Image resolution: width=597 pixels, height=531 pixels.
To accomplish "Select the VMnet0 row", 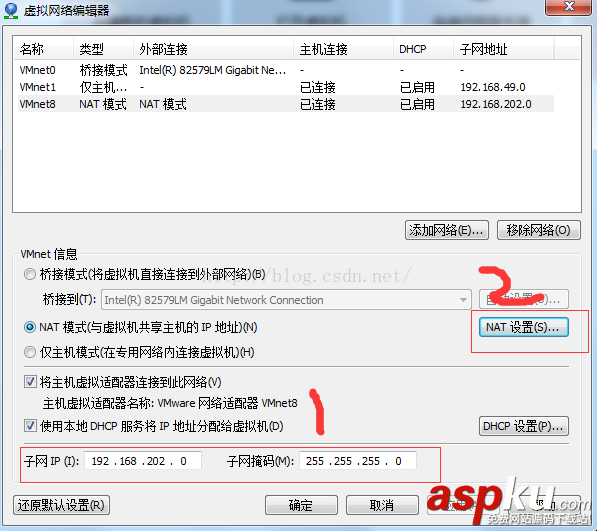I will coord(286,70).
